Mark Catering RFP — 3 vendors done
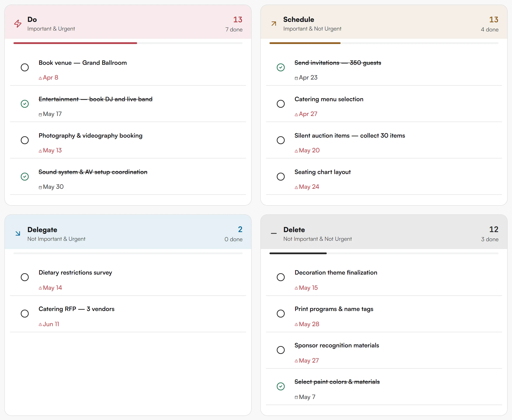512x420 pixels. (x=25, y=314)
